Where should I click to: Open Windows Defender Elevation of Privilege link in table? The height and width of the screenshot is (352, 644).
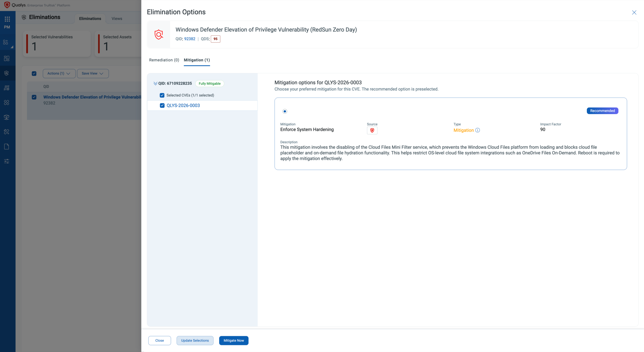(92, 97)
